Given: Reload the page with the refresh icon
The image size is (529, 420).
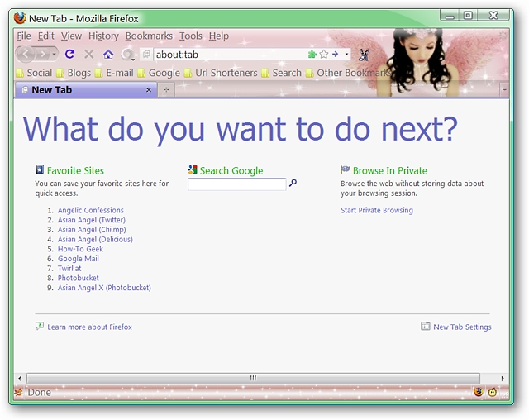Looking at the screenshot, I should (69, 54).
